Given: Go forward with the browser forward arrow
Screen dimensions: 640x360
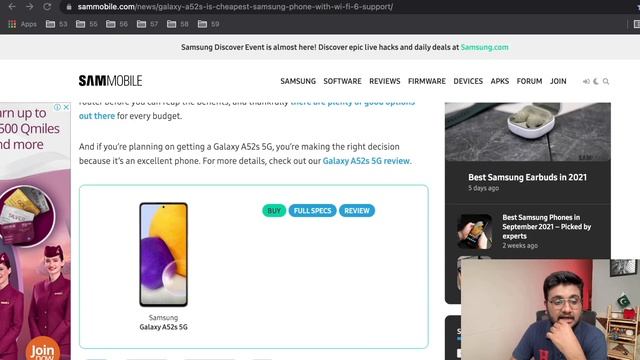Looking at the screenshot, I should [29, 7].
